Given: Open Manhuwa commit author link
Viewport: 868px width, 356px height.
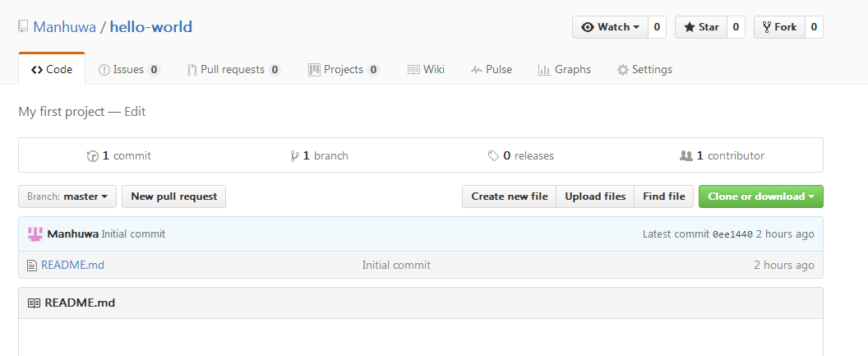Looking at the screenshot, I should (x=73, y=234).
